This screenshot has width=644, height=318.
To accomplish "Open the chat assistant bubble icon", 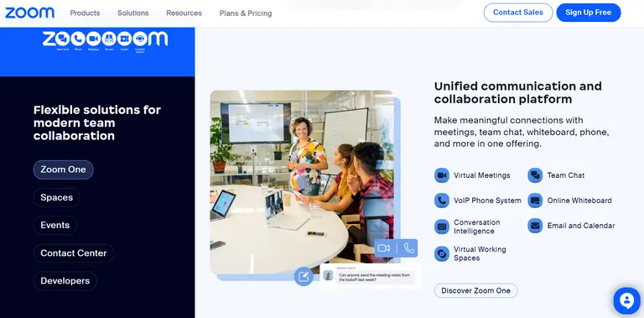I will pos(626,300).
